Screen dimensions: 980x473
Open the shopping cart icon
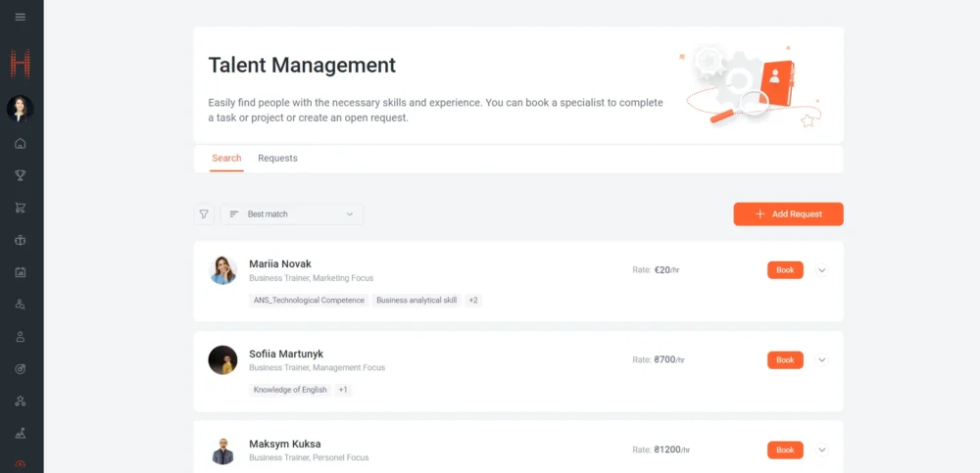tap(21, 208)
